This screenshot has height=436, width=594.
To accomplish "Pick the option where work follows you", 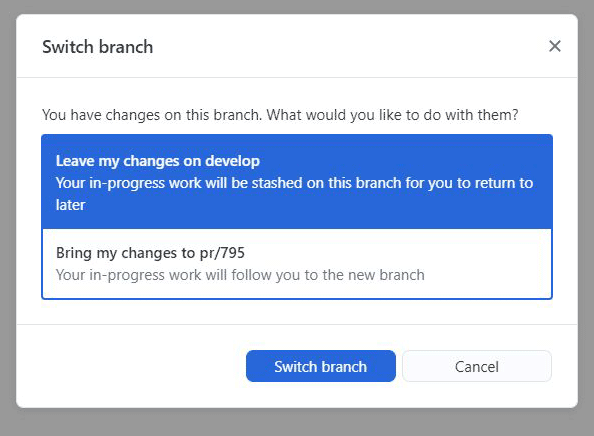I will pos(297,264).
